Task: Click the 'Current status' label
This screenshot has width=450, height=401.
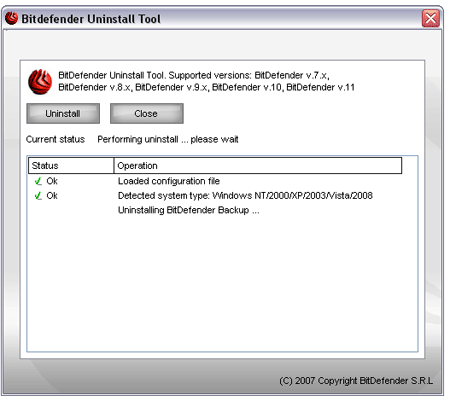Action: tap(55, 139)
